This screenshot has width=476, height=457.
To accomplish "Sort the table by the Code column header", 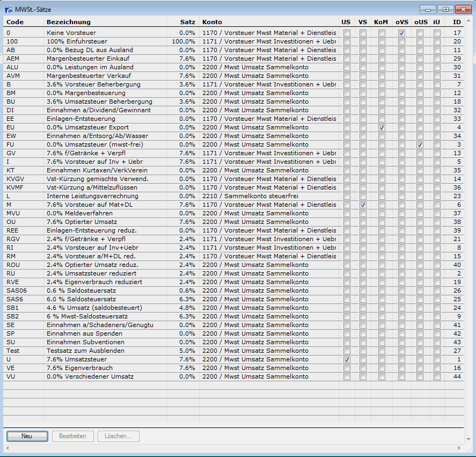I will [15, 22].
